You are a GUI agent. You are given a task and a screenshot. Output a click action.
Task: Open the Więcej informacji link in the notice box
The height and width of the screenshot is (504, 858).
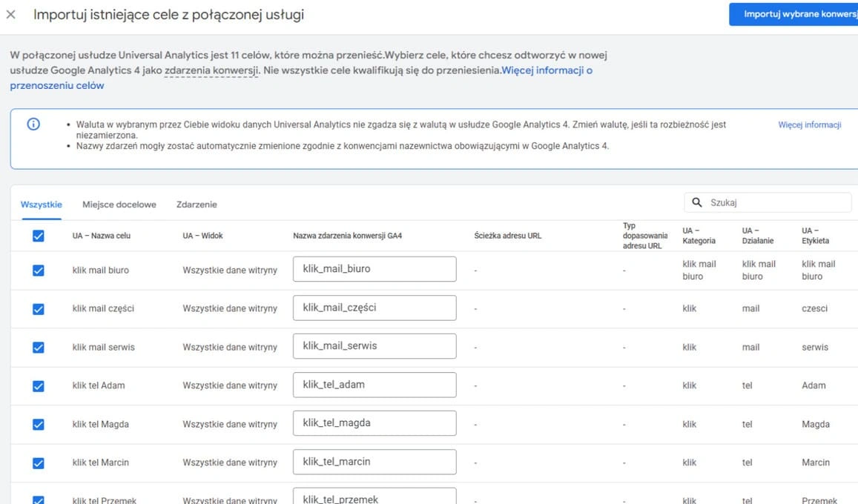(809, 125)
